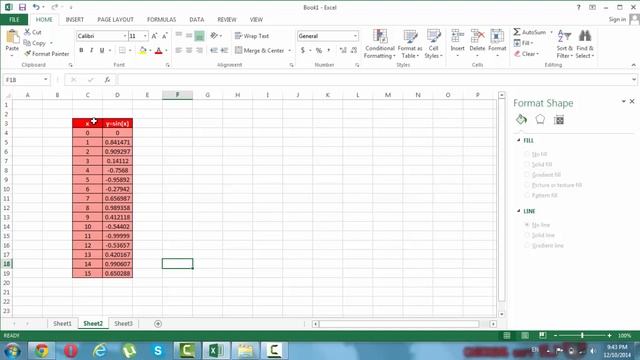
Task: Add a new sheet with plus button
Action: (x=158, y=324)
